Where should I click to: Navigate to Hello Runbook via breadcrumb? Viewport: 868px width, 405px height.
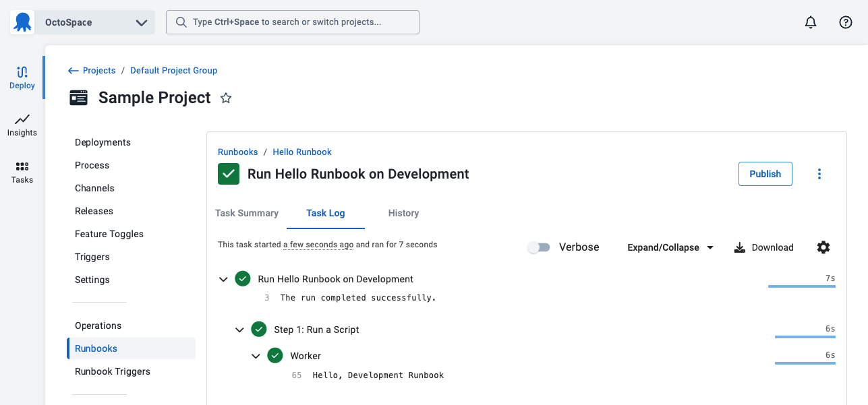click(x=301, y=152)
